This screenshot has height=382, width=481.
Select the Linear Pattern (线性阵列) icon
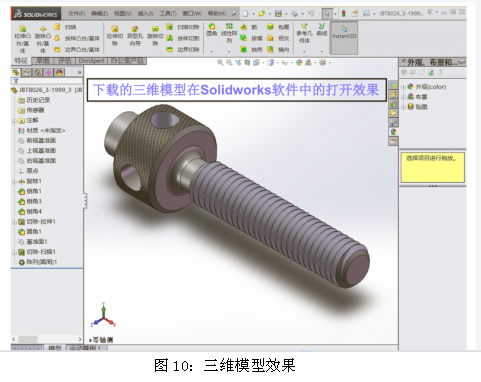click(229, 33)
